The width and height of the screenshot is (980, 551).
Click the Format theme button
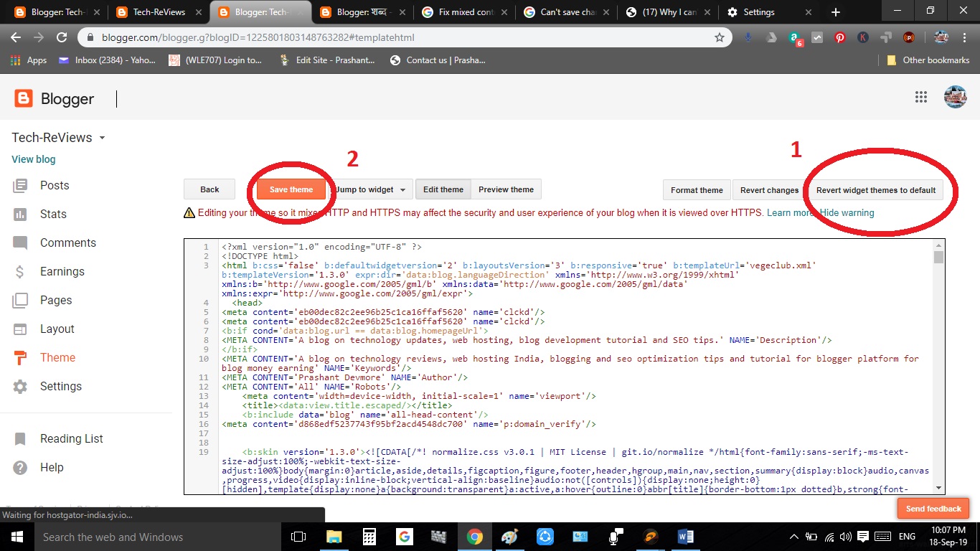[x=697, y=190]
